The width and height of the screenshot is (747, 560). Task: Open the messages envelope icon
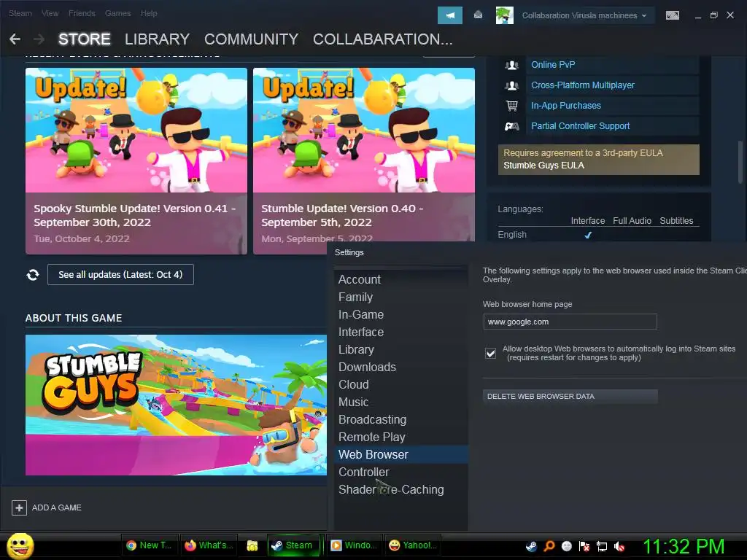click(x=478, y=15)
